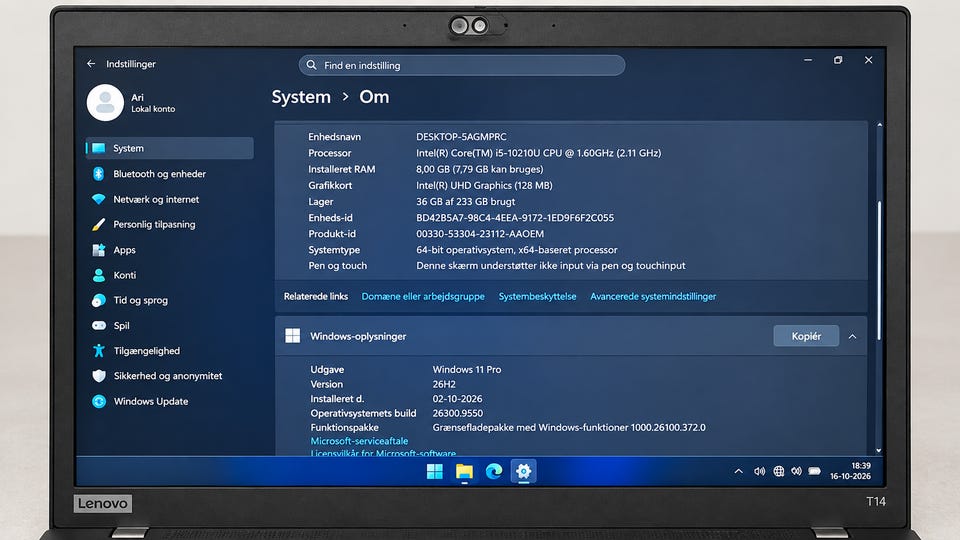Click the Windows logo beside Windows-oplysninger

pyautogui.click(x=293, y=336)
